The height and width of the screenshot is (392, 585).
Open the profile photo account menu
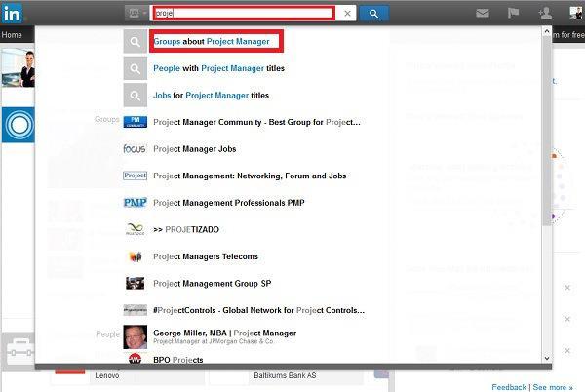coord(576,13)
